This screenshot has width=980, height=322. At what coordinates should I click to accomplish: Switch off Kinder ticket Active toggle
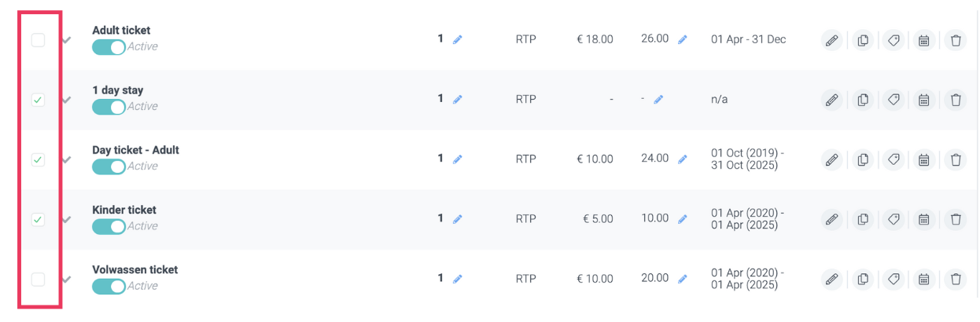(109, 226)
